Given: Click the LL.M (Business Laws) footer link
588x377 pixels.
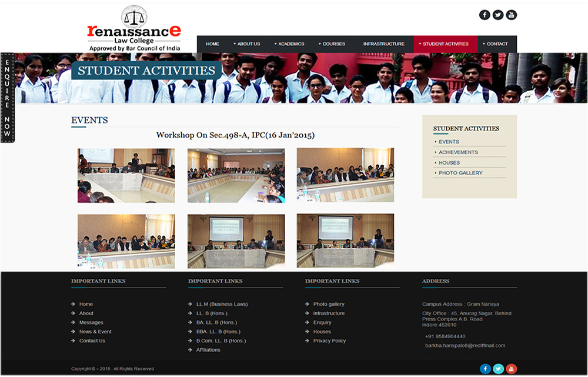Looking at the screenshot, I should click(222, 304).
